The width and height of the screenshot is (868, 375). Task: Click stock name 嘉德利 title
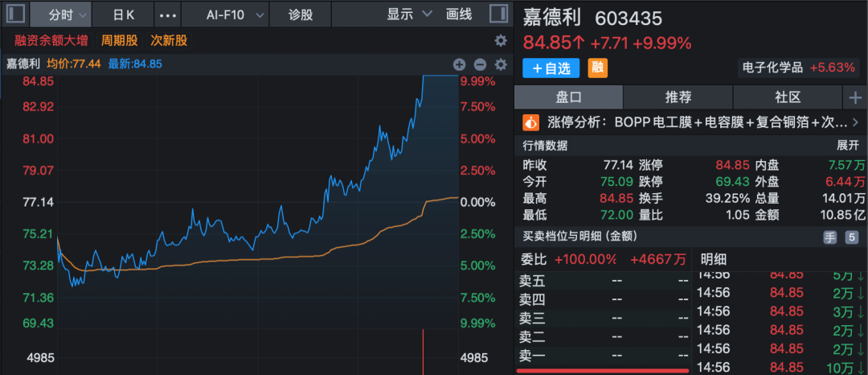pos(552,18)
